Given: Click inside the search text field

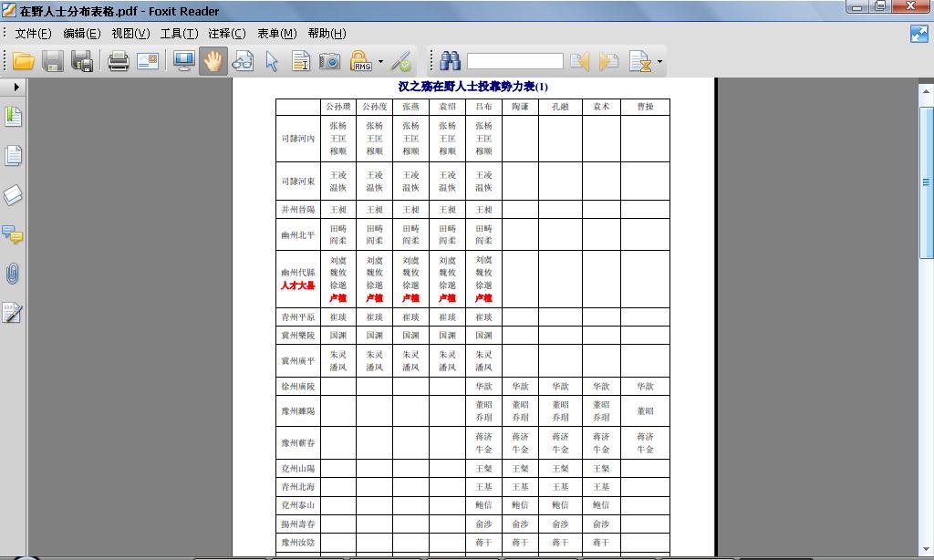Looking at the screenshot, I should pos(514,61).
